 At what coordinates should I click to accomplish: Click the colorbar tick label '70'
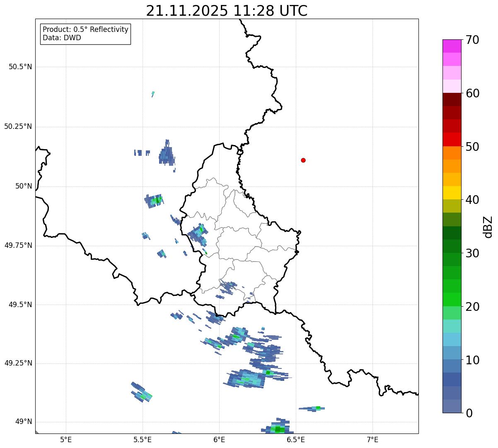pos(472,40)
